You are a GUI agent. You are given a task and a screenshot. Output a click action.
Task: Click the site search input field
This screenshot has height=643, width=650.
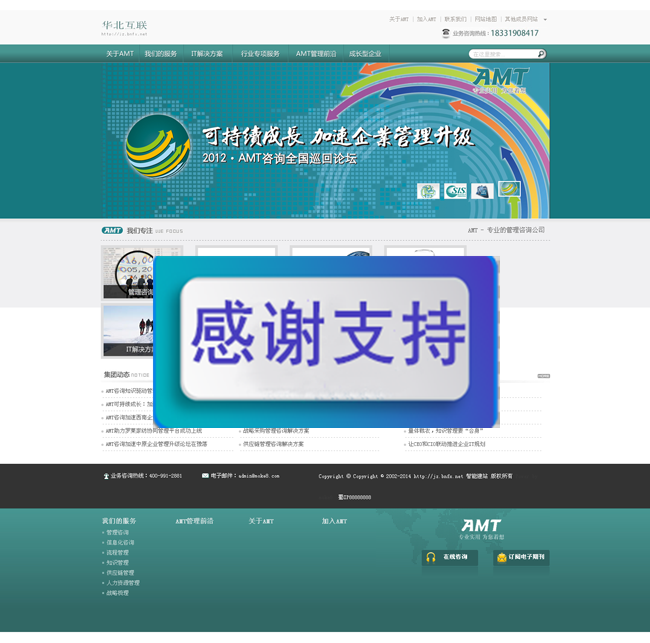point(503,54)
